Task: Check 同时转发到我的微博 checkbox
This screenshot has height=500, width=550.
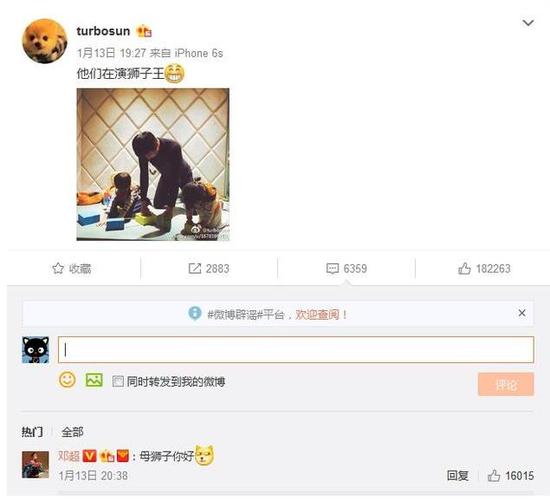Action: tap(118, 381)
